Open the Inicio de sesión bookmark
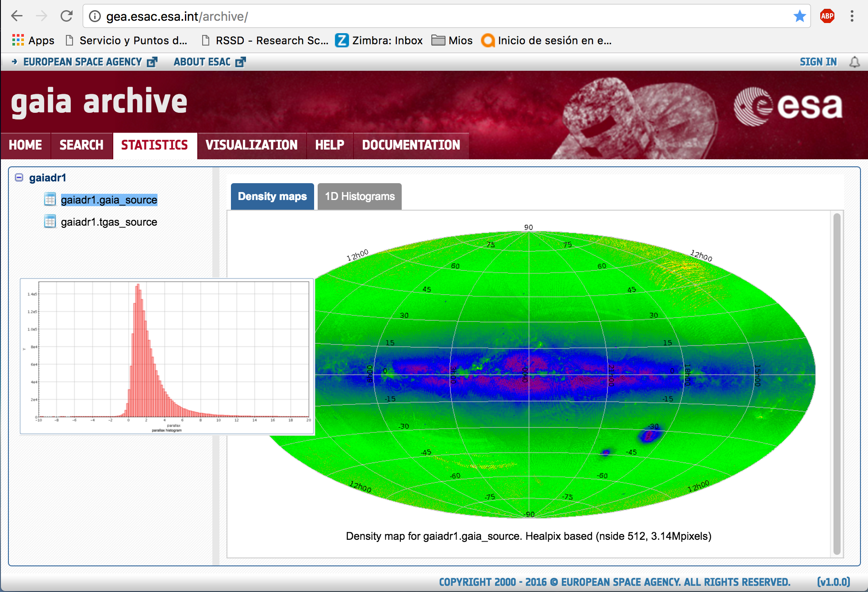The width and height of the screenshot is (868, 592). pos(547,40)
